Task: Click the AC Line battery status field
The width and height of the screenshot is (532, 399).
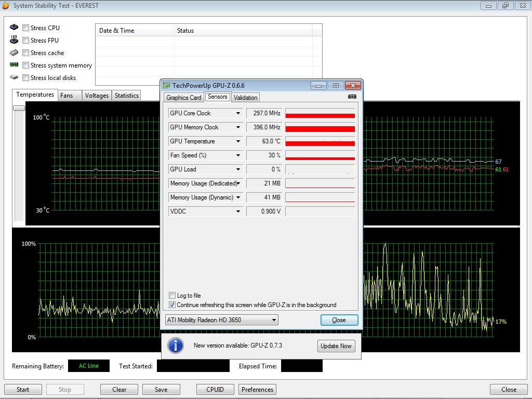Action: pos(89,366)
